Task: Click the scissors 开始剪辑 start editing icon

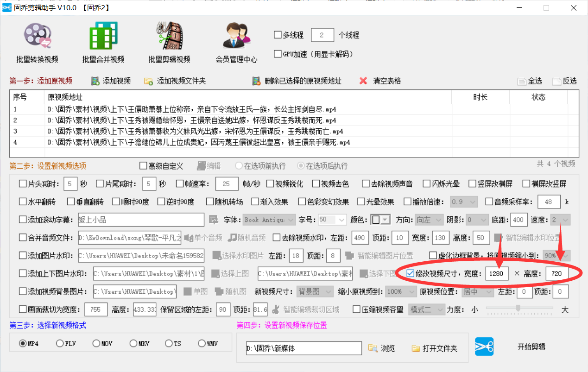Action: [484, 346]
